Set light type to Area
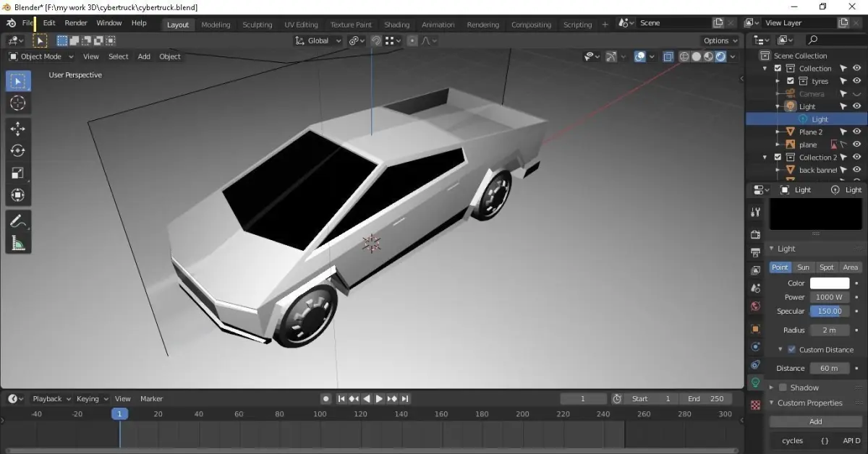The image size is (868, 454). coord(851,267)
